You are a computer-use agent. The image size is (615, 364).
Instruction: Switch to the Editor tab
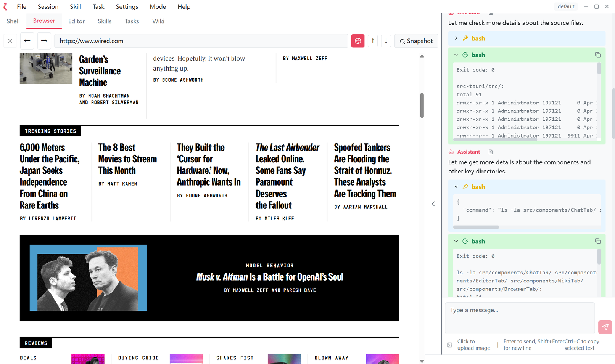(76, 21)
